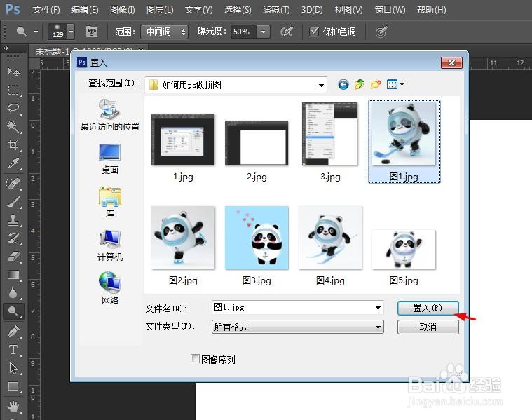Open the brush panel toggle icon

[92, 32]
